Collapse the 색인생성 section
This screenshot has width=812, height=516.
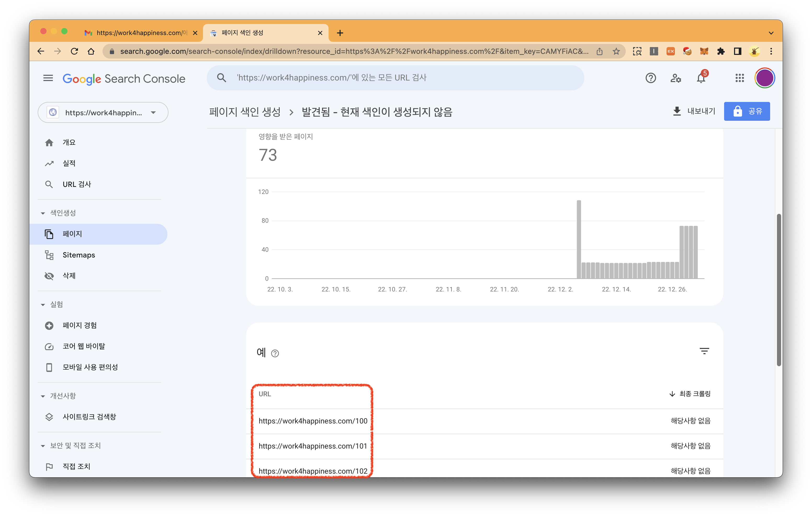(43, 213)
